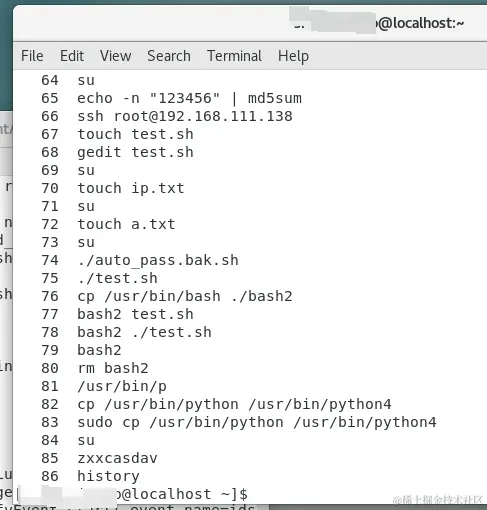
Task: Open the Edit menu
Action: point(72,56)
